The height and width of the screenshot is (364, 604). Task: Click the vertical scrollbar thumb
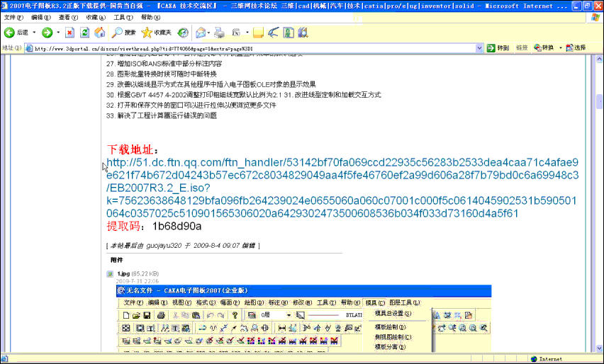pos(599,101)
